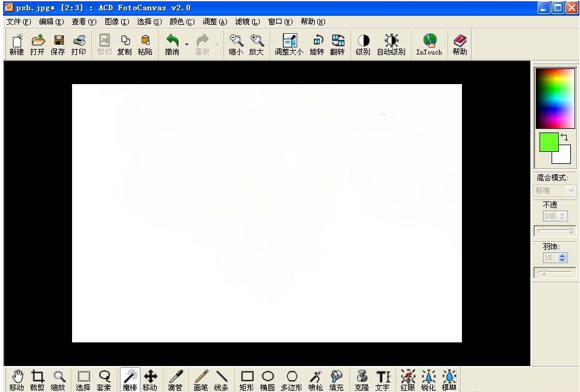Select the Lasso (套索) tool
Viewport: 580px width, 392px height.
pos(104,379)
